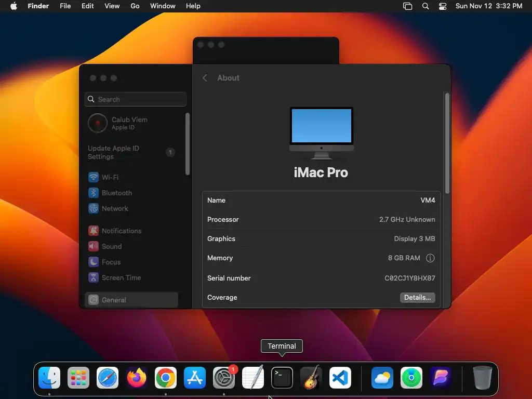Image resolution: width=532 pixels, height=399 pixels.
Task: Launch Firefox from the dock
Action: (x=137, y=378)
